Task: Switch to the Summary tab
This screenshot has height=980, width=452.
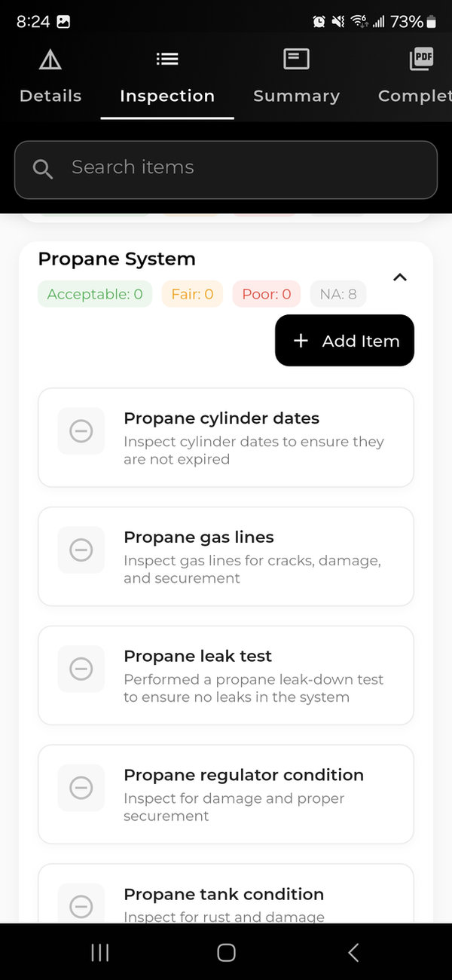Action: pyautogui.click(x=296, y=96)
